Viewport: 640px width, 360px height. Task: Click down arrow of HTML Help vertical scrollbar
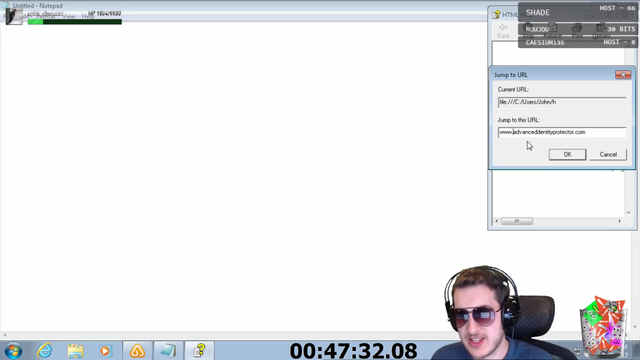(x=629, y=213)
